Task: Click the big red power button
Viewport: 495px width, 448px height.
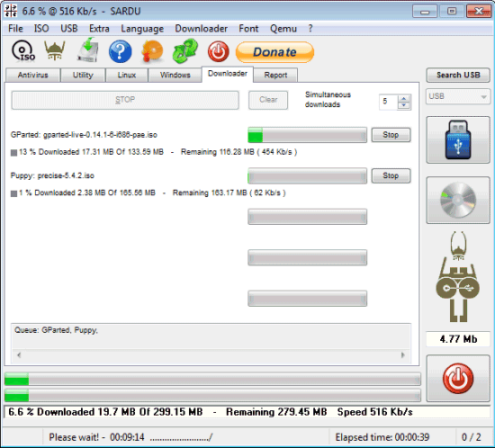Action: (458, 378)
